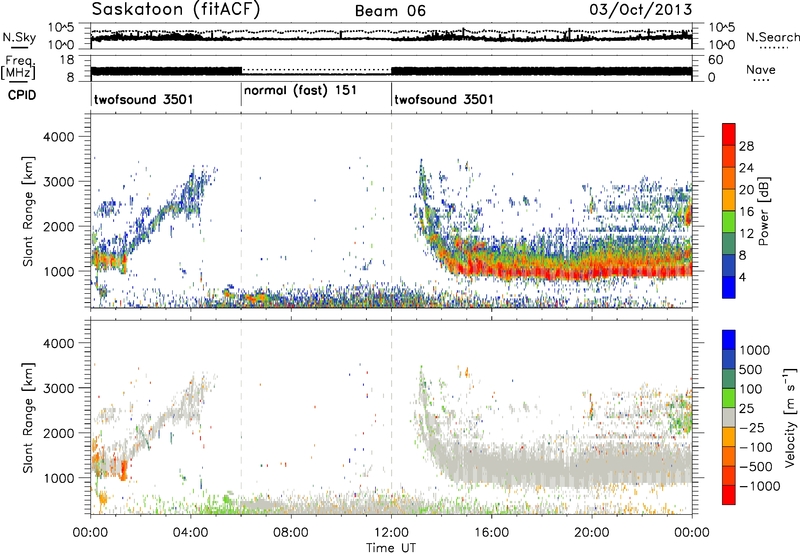Click the Freq. [MHz] axis label
The width and height of the screenshot is (800, 554).
point(18,67)
